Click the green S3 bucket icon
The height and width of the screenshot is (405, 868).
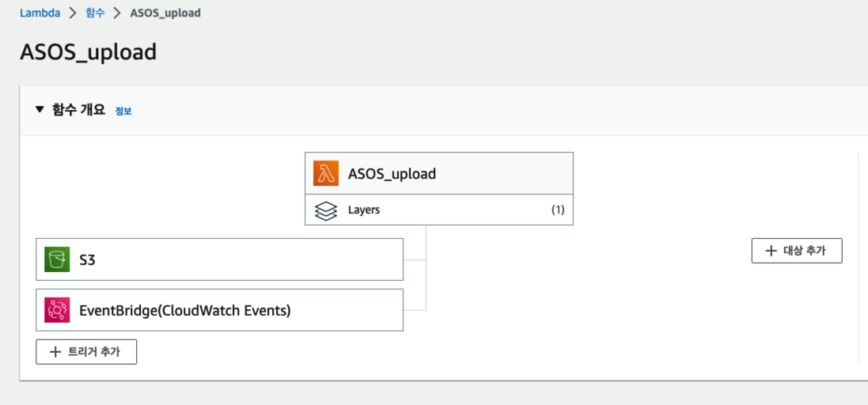click(x=57, y=259)
